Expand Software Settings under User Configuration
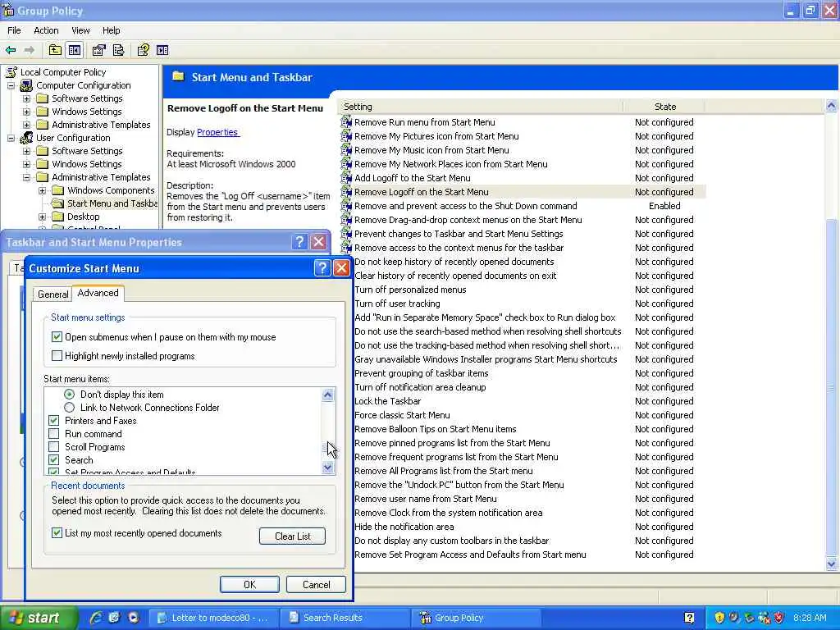This screenshot has width=840, height=630. (26, 151)
